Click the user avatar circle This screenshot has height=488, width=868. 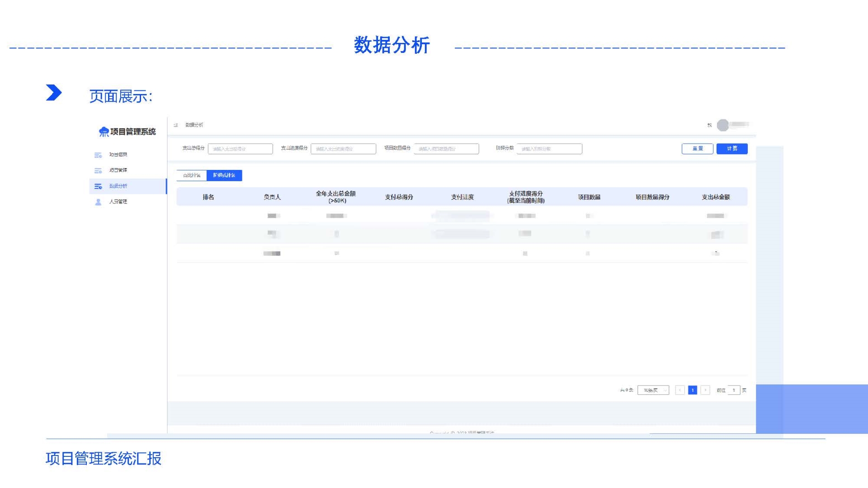tap(723, 125)
